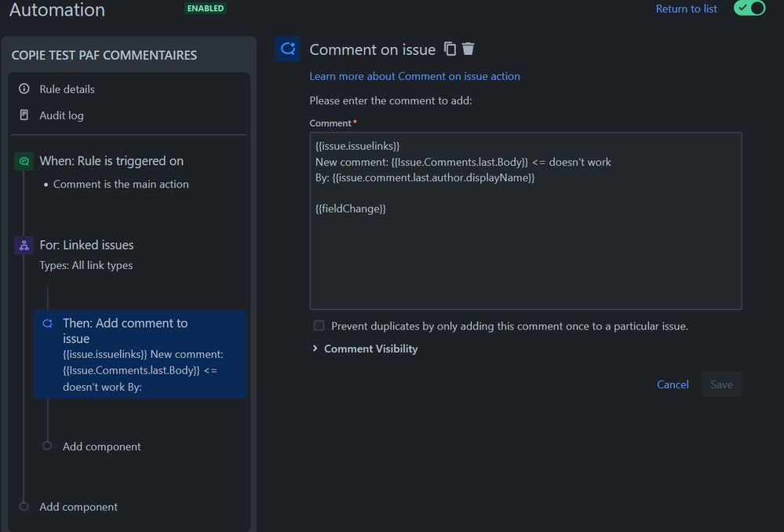784x532 pixels.
Task: Click the green comment trigger icon
Action: click(24, 161)
